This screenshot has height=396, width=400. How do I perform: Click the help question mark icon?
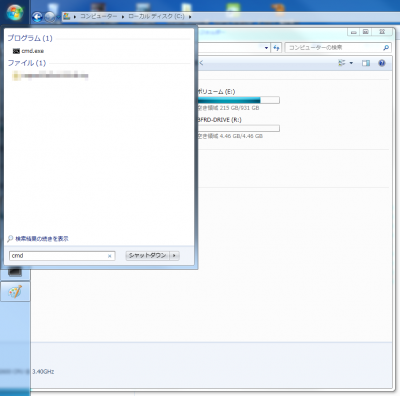[x=382, y=63]
